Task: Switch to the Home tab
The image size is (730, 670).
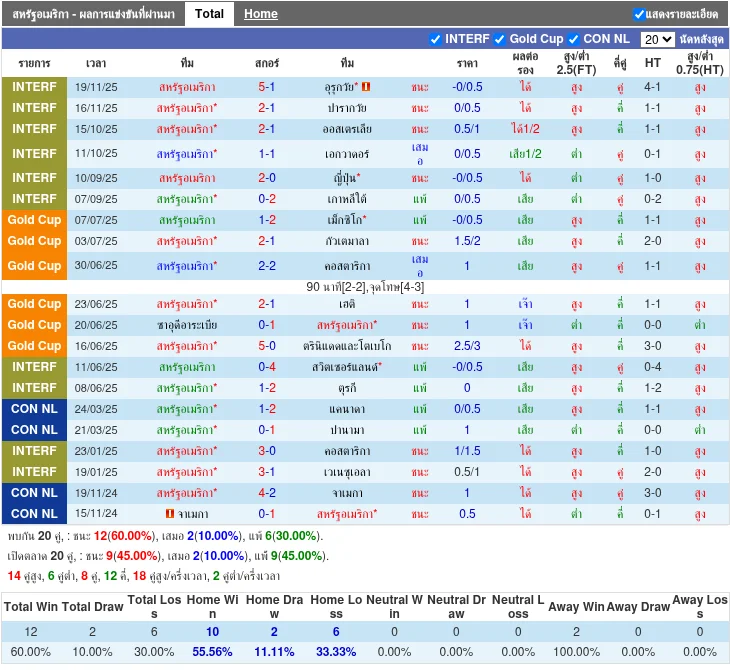Action: coord(261,14)
